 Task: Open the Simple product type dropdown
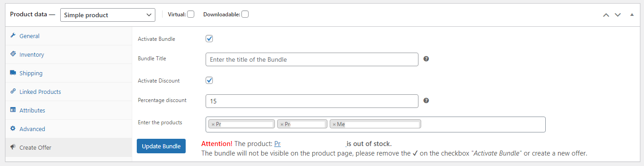click(108, 15)
